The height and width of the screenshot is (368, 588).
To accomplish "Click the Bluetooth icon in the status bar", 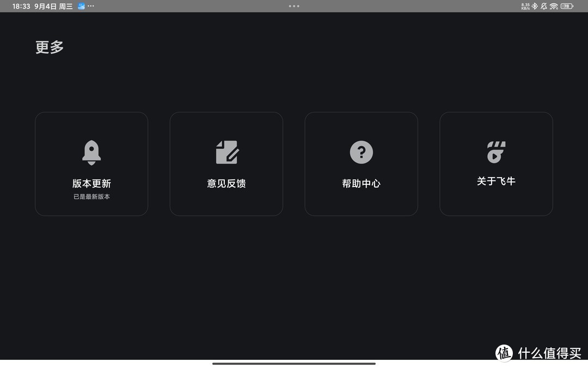I will click(x=535, y=6).
